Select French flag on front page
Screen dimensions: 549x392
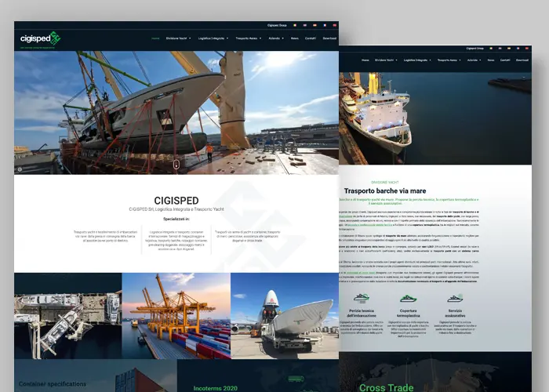click(x=325, y=25)
